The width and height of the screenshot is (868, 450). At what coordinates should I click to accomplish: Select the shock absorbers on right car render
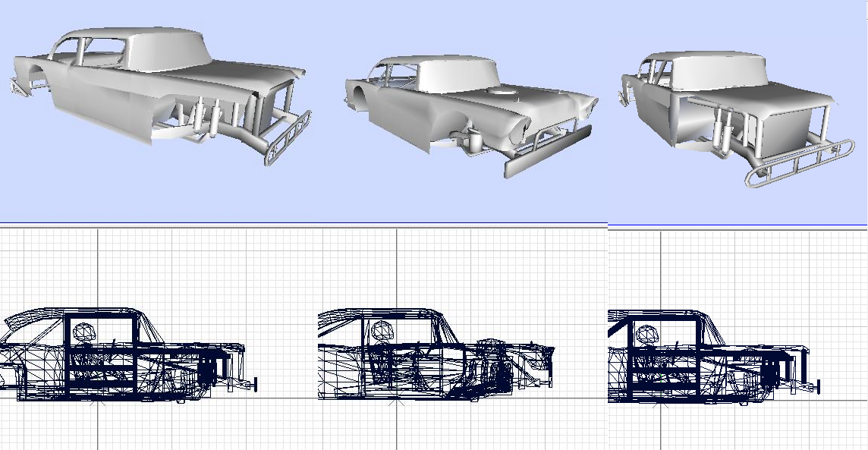point(722,129)
